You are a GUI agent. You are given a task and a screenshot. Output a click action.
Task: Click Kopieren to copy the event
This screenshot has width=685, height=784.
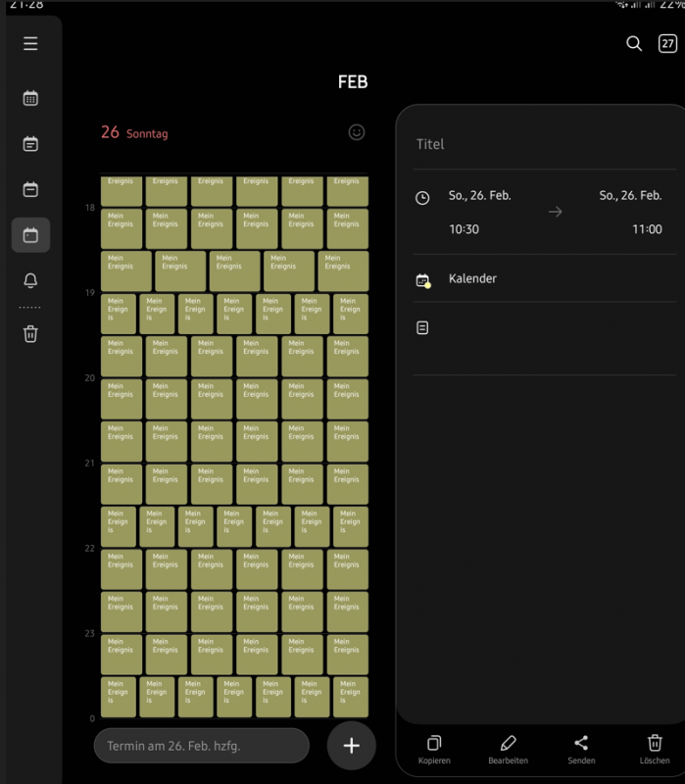434,750
